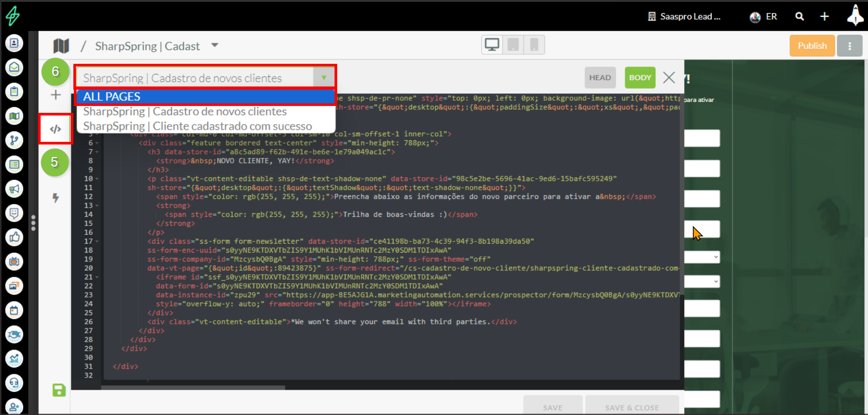The image size is (868, 415).
Task: Switch the code editor to HEAD
Action: 600,78
